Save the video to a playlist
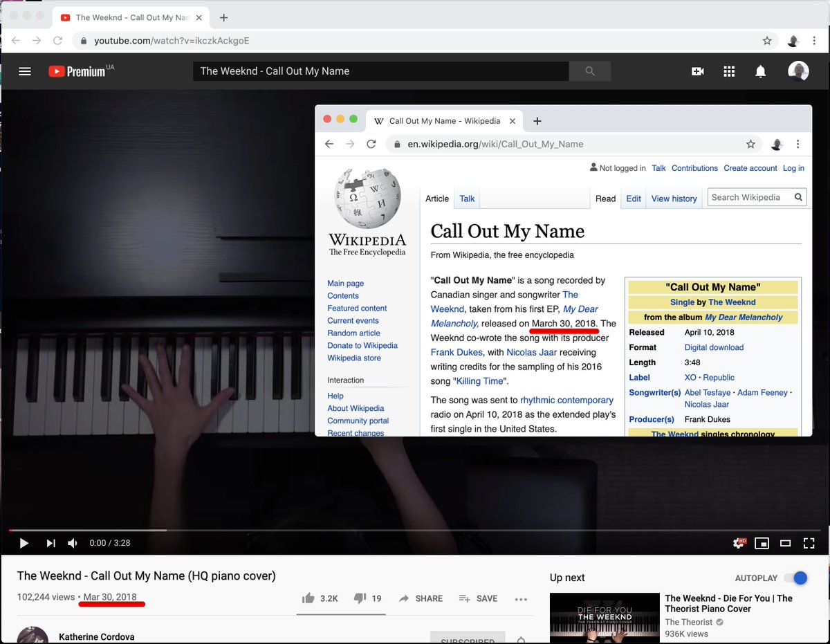Screen dimensions: 830x644 point(478,598)
